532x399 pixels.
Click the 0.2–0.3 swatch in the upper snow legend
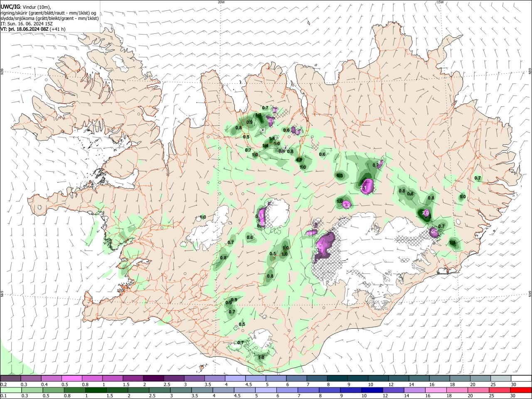[x=10, y=379]
